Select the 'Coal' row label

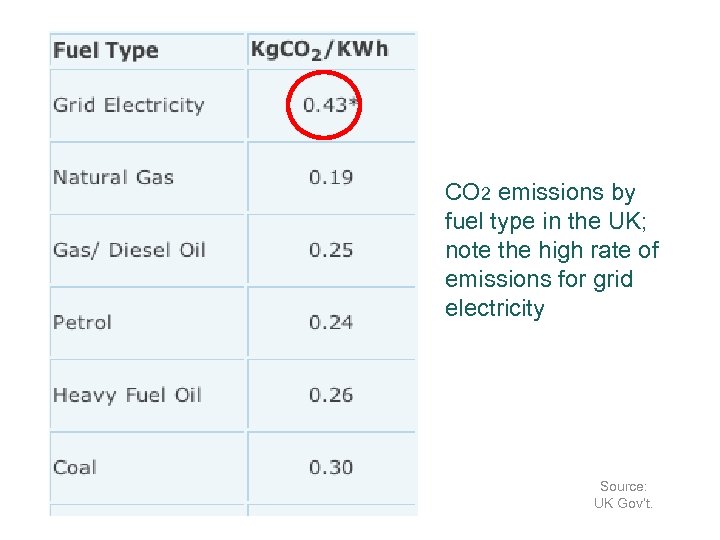[75, 467]
